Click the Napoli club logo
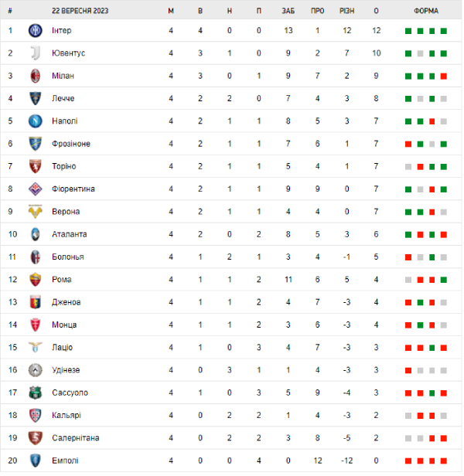The height and width of the screenshot is (476, 464). [35, 121]
